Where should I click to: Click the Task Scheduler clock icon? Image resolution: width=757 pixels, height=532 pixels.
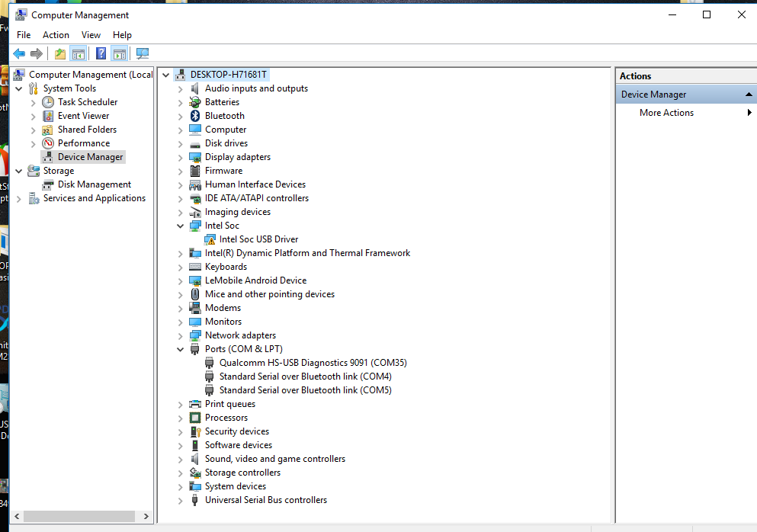click(48, 102)
